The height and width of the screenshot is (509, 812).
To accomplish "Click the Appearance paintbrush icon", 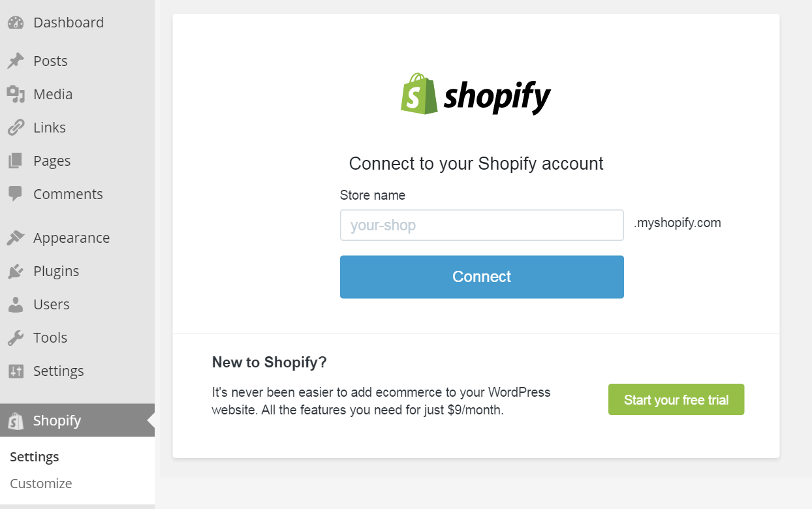I will tap(16, 238).
